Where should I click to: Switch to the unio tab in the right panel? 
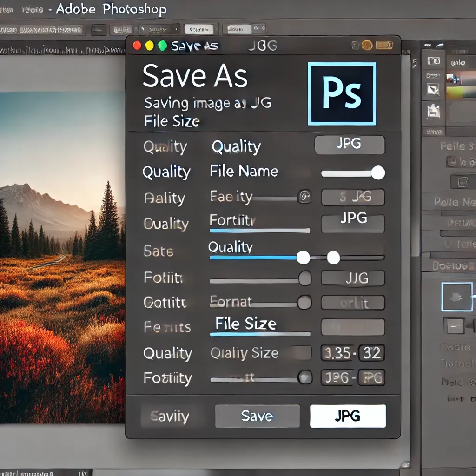coord(458,63)
